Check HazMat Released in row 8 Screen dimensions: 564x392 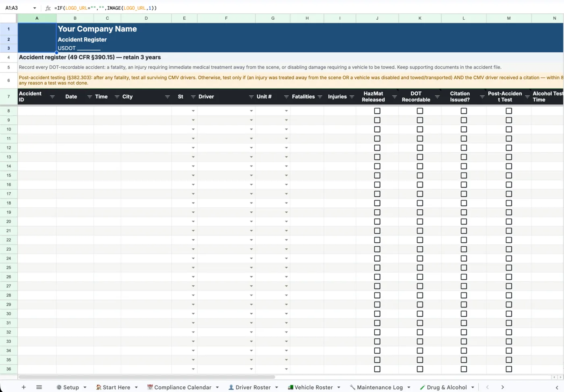tap(377, 111)
